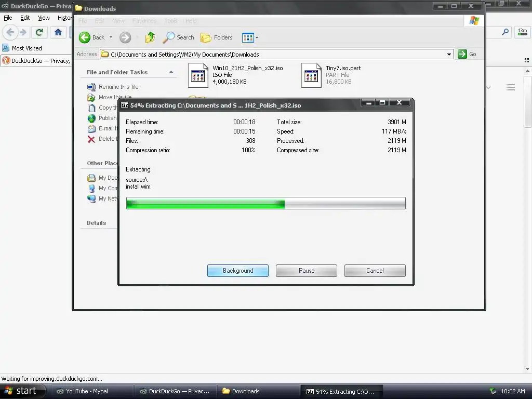532x399 pixels.
Task: Click the Go button arrow
Action: tap(462, 54)
